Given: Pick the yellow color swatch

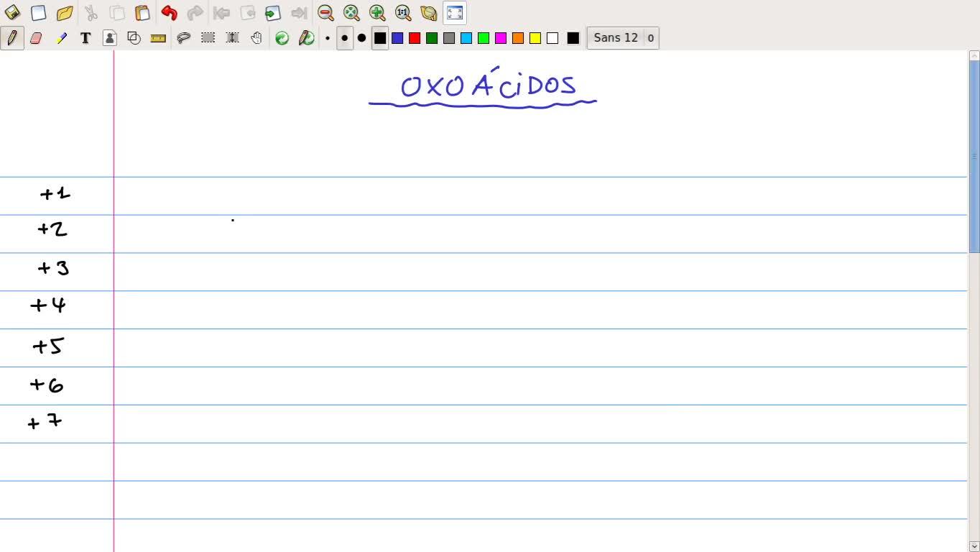Looking at the screenshot, I should pyautogui.click(x=535, y=38).
